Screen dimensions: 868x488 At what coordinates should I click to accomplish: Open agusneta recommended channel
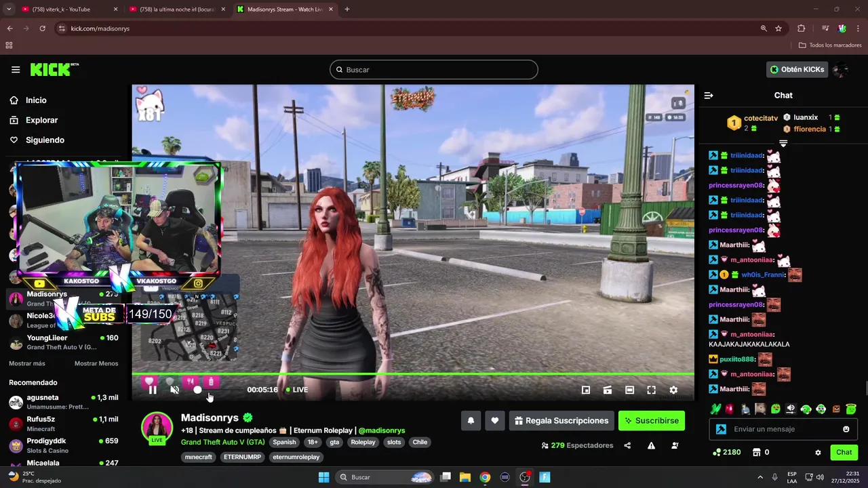[64, 402]
